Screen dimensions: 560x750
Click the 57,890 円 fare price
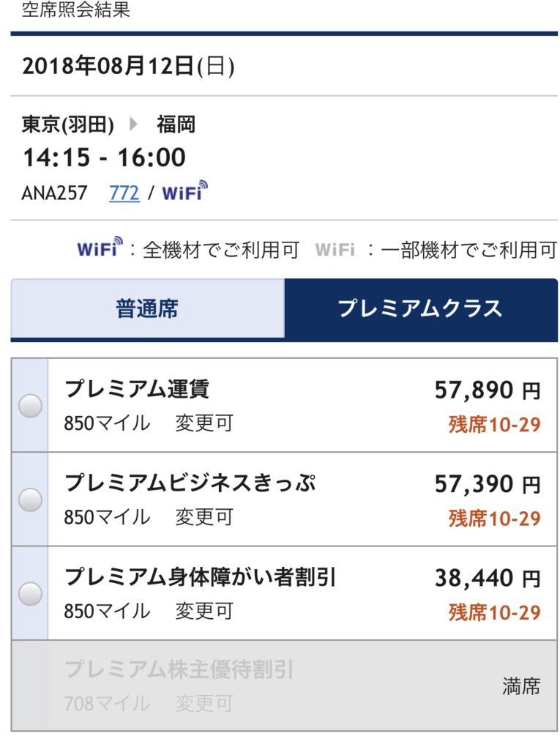coord(488,390)
